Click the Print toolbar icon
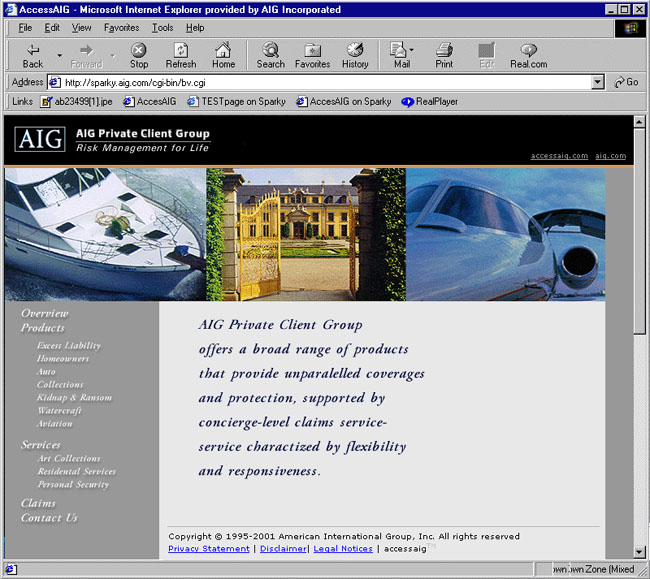Image resolution: width=650 pixels, height=579 pixels. point(444,50)
